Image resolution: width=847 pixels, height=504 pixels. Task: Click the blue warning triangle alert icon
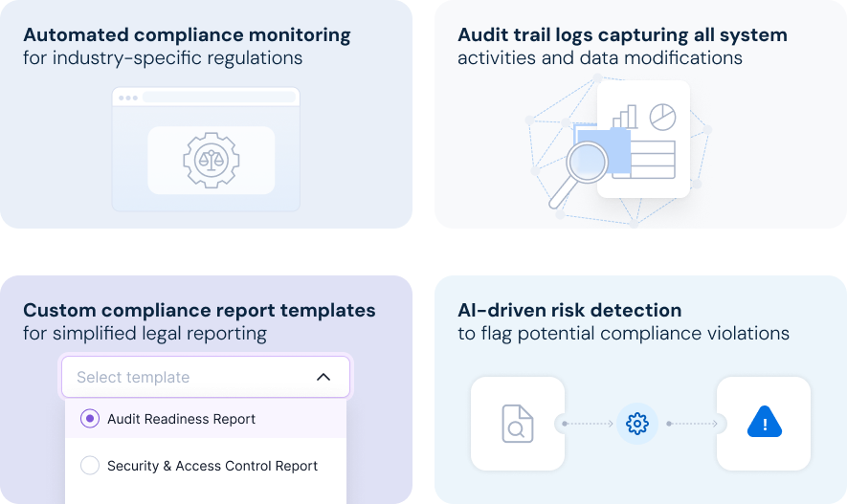click(765, 422)
